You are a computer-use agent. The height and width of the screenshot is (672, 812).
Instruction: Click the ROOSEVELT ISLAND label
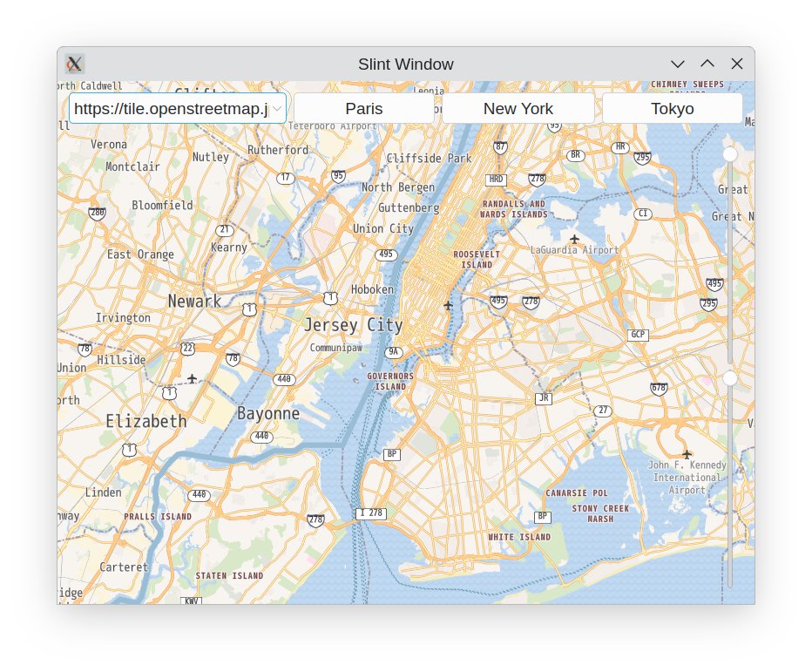pos(477,260)
